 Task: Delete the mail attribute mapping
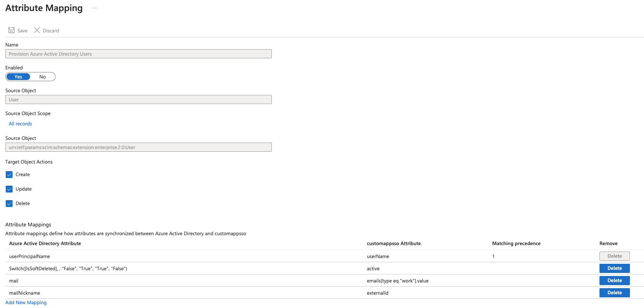coord(614,281)
